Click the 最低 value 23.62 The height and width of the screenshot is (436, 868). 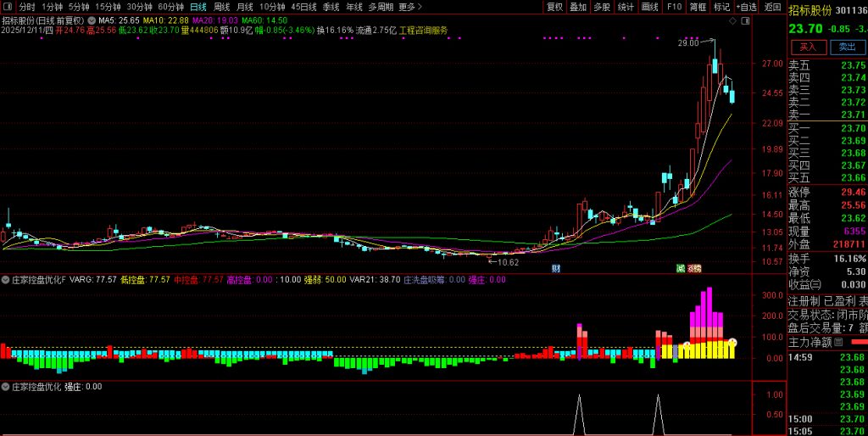[853, 218]
